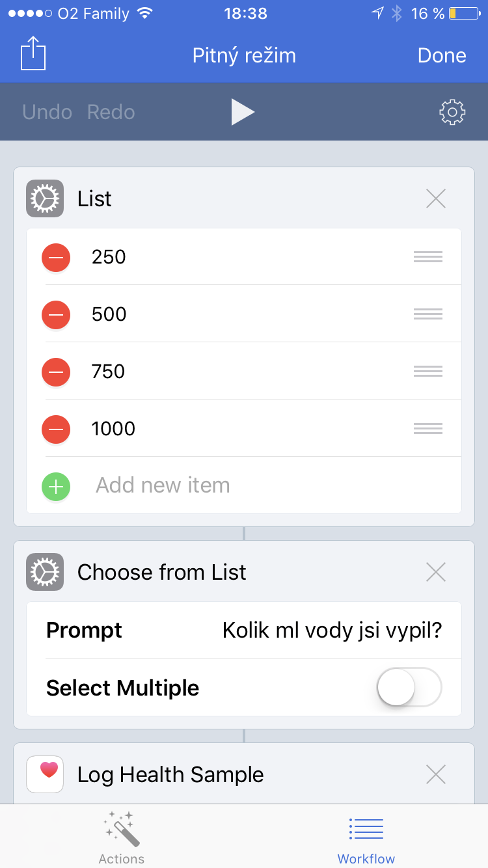
Task: Close the Log Health Sample action
Action: [435, 774]
